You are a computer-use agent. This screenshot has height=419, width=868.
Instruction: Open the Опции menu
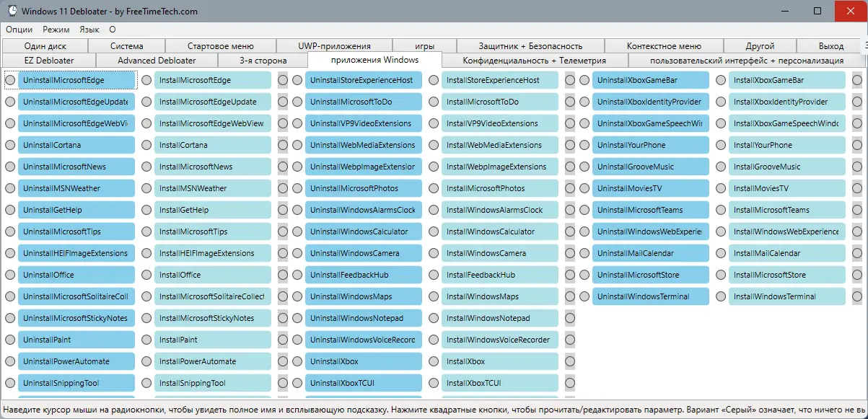(19, 30)
